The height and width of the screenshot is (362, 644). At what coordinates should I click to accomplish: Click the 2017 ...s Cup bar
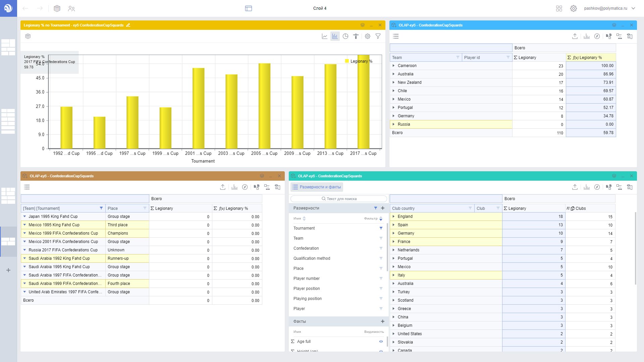363,102
